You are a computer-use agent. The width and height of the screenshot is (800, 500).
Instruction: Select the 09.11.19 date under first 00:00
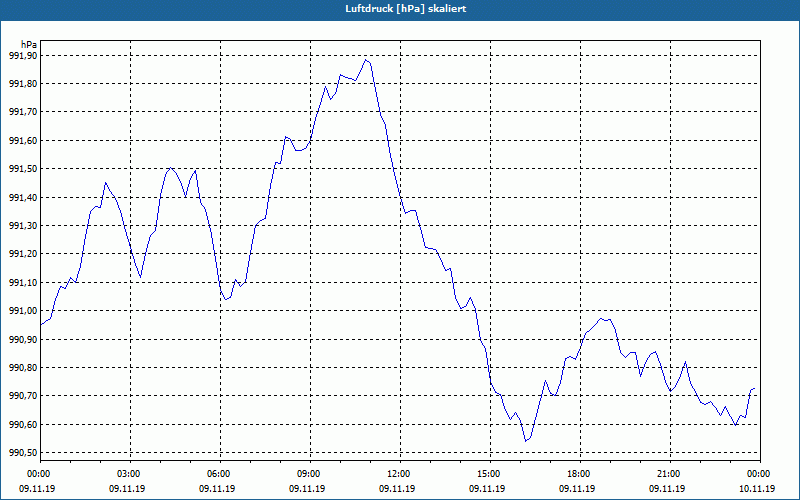[37, 489]
